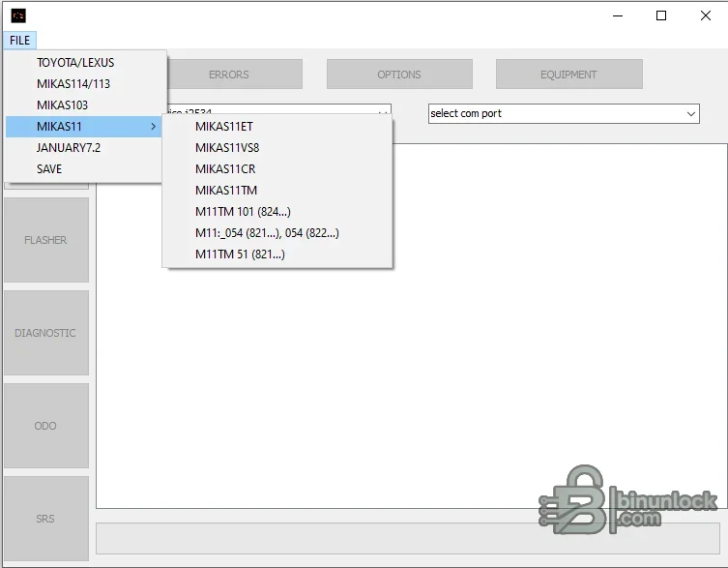Click SAVE in the File menu
The image size is (728, 568).
point(83,169)
